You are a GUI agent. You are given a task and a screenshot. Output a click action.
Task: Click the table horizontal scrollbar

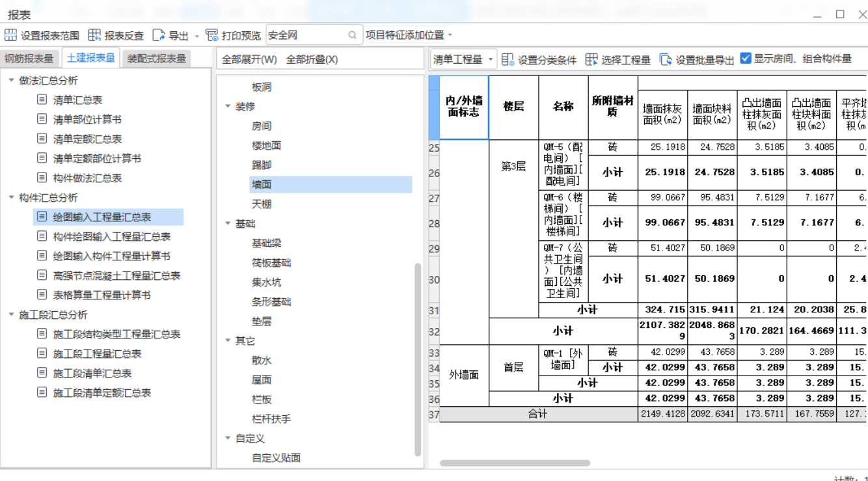[x=515, y=463]
